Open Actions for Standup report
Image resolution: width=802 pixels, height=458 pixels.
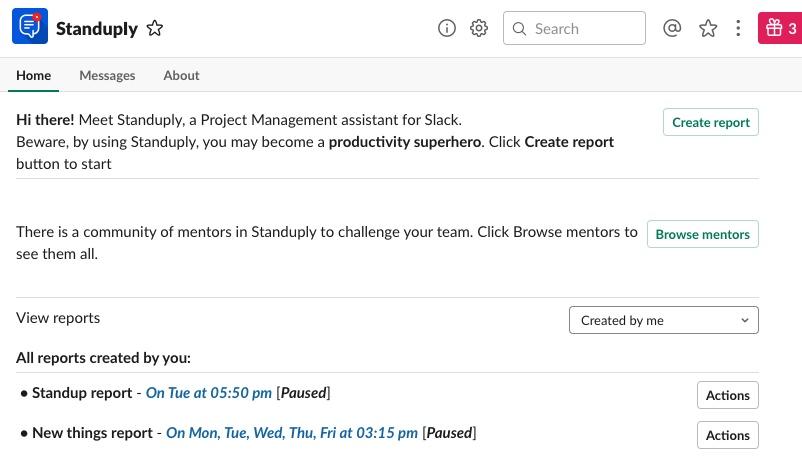point(727,395)
